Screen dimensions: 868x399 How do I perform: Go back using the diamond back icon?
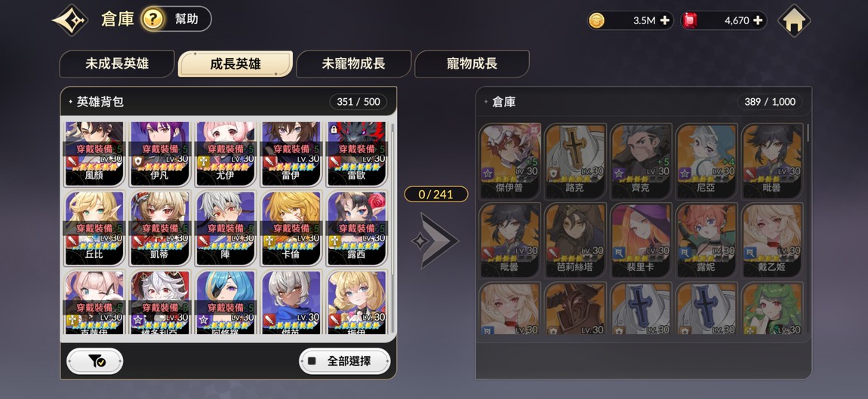[69, 20]
